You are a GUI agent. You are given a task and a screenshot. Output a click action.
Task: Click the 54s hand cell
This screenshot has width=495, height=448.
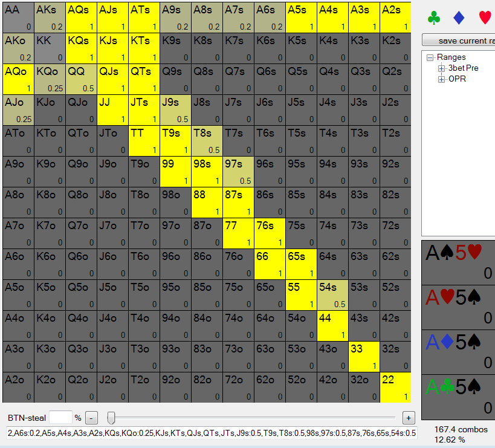pos(333,295)
